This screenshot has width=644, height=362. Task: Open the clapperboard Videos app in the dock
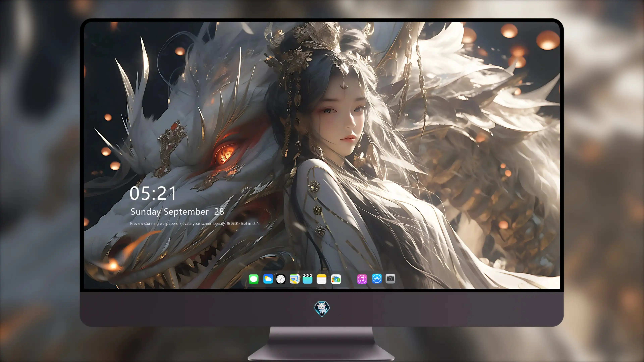point(308,279)
